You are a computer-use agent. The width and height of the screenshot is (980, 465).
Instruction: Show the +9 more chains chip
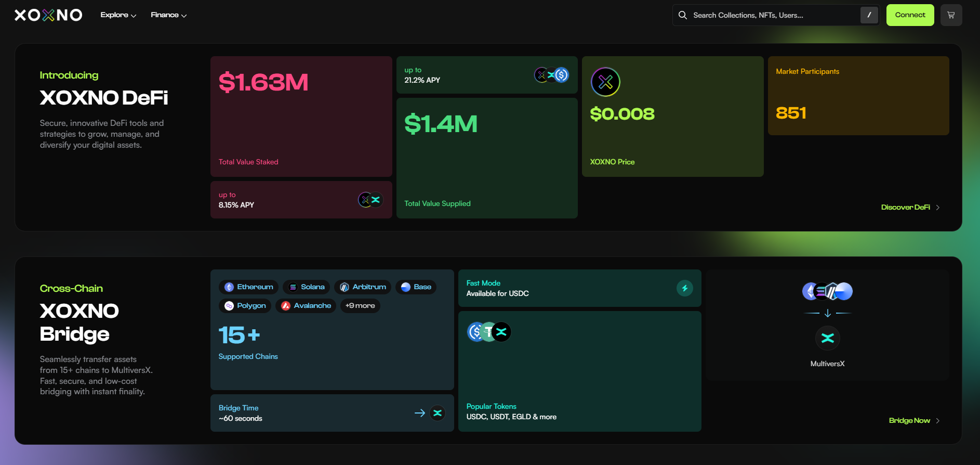(360, 306)
